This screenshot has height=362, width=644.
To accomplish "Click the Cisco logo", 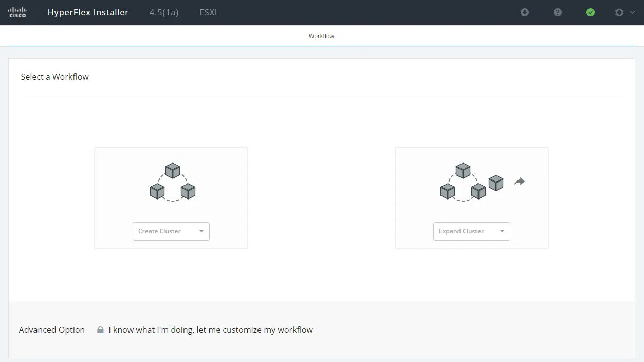I will [17, 12].
